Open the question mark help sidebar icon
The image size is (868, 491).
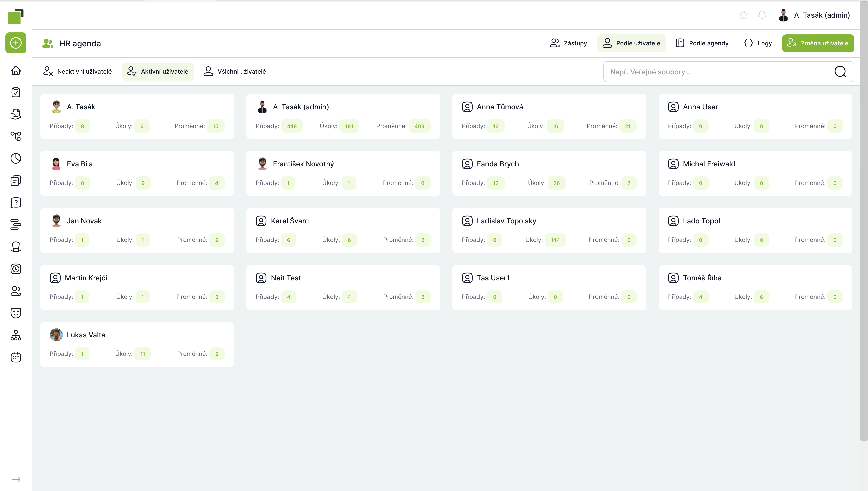16,203
